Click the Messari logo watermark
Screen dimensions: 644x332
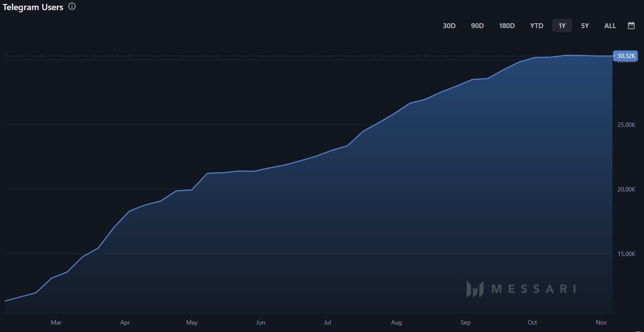tap(521, 289)
